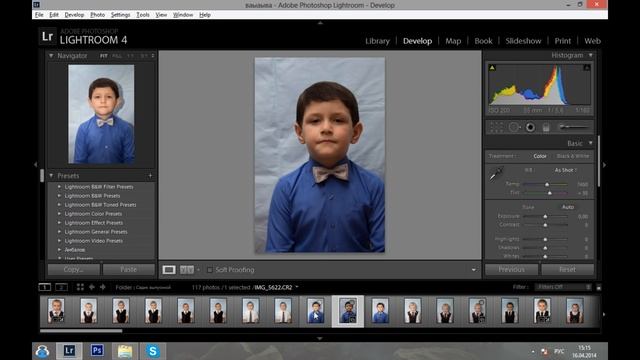The width and height of the screenshot is (640, 360).
Task: Choose Black & White treatment
Action: (x=573, y=156)
